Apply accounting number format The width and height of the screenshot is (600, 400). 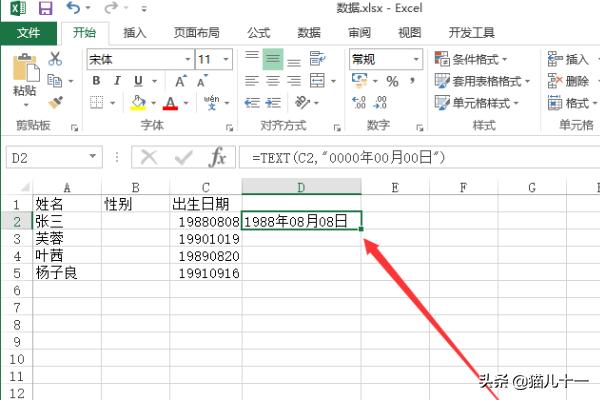360,80
